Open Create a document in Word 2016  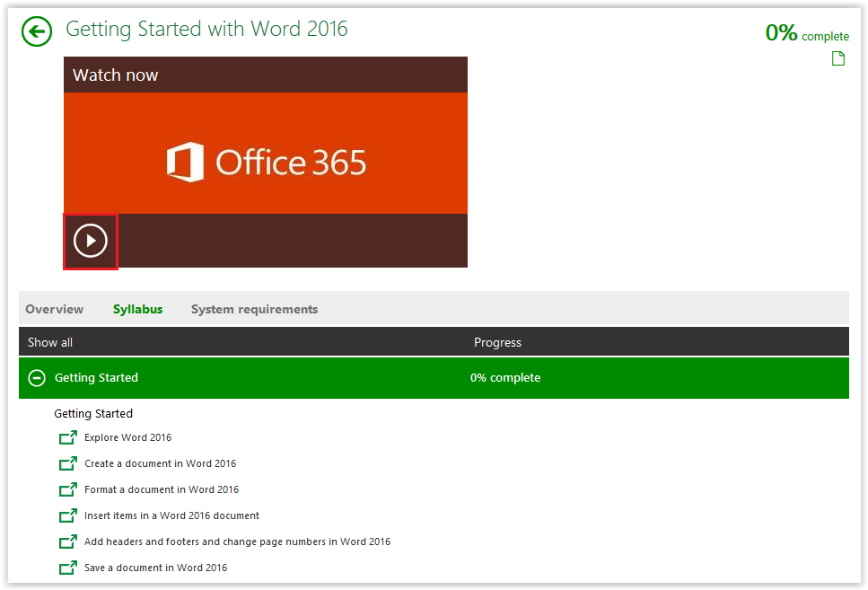(160, 463)
